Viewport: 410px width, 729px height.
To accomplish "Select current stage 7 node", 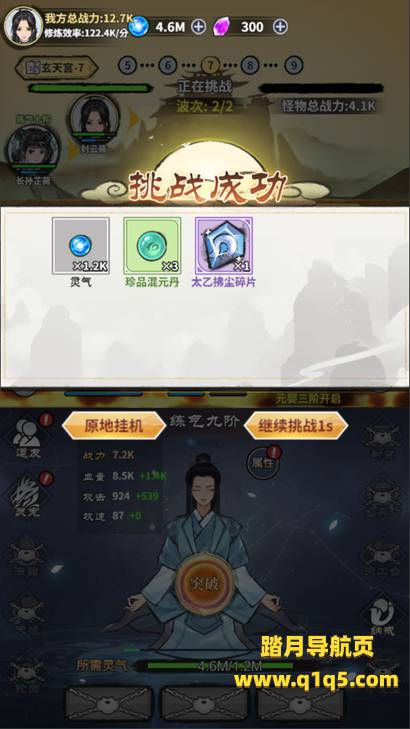I will tap(210, 66).
